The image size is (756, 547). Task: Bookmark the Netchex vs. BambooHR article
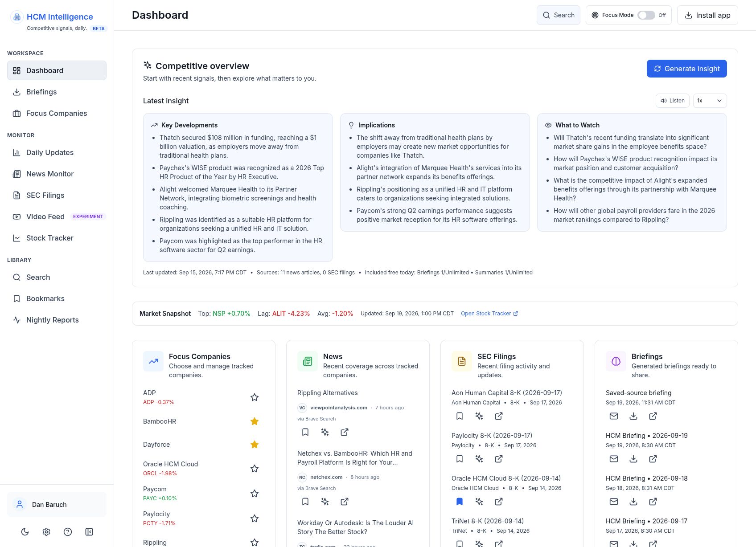(305, 502)
